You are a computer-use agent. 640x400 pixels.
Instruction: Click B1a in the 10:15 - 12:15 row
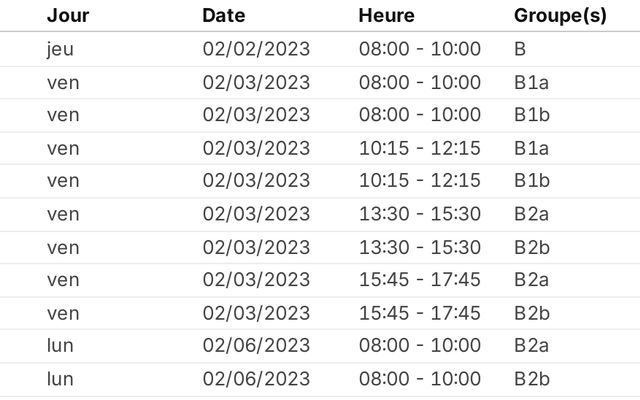click(x=531, y=148)
